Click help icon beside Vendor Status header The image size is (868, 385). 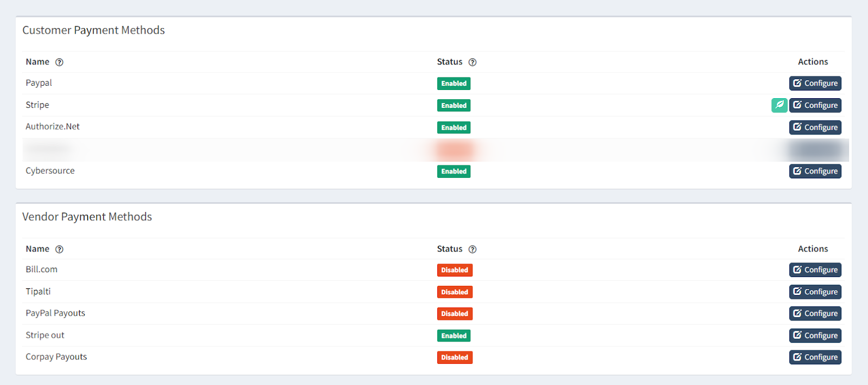point(473,249)
